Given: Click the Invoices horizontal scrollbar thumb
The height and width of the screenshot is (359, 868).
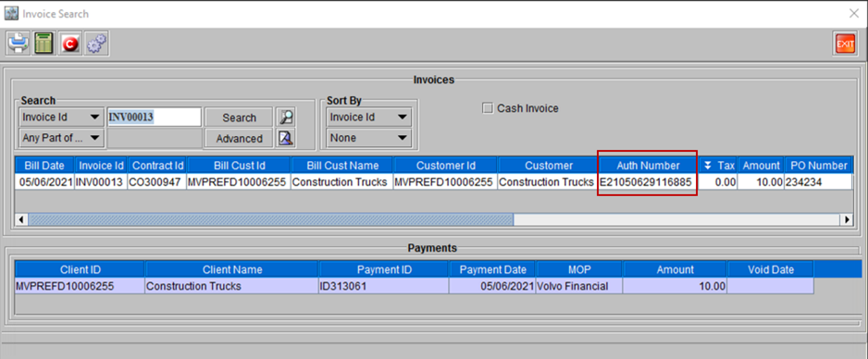Looking at the screenshot, I should [x=271, y=219].
